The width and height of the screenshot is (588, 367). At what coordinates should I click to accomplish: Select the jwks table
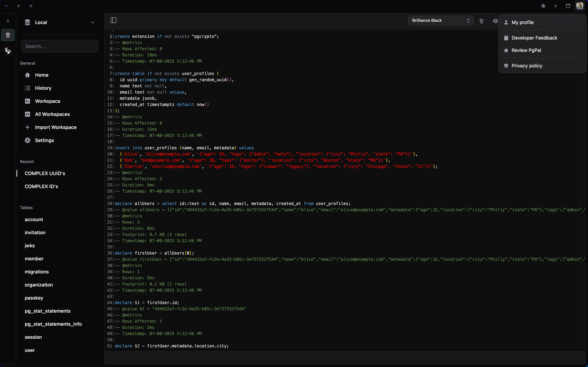[x=60, y=246]
